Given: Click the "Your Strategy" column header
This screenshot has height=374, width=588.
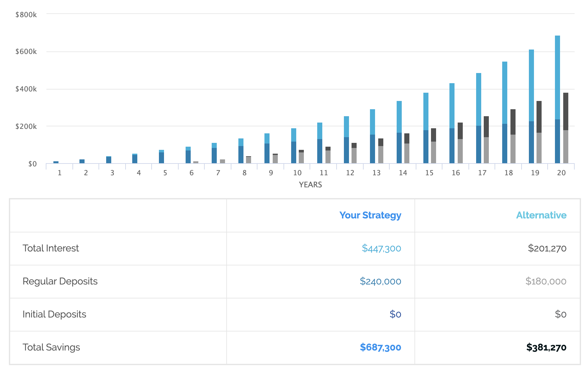Looking at the screenshot, I should pos(370,215).
